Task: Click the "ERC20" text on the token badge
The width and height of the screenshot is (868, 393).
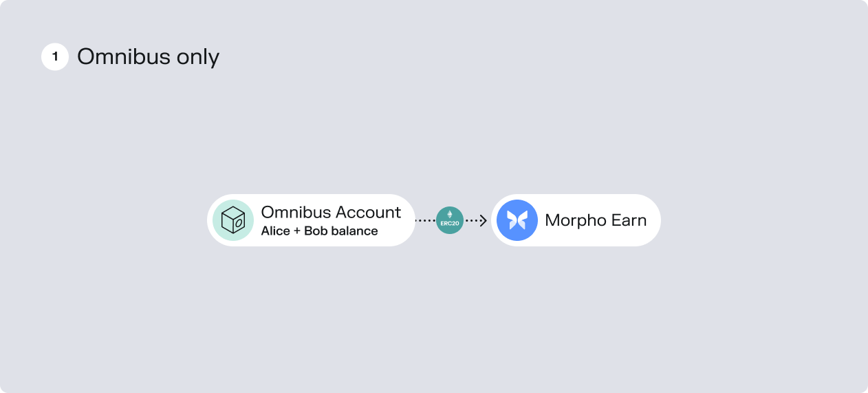Action: pos(450,224)
